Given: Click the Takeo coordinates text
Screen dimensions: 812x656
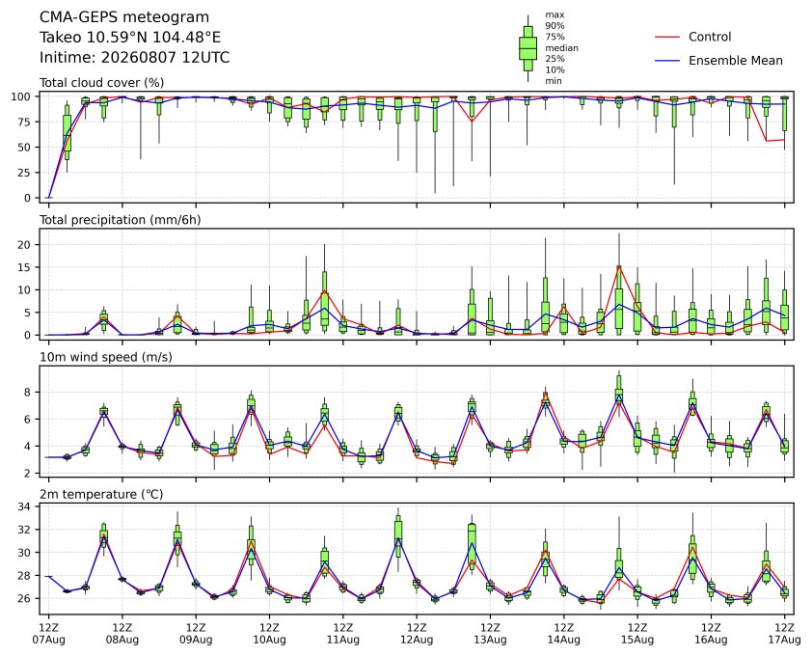Looking at the screenshot, I should tap(130, 38).
